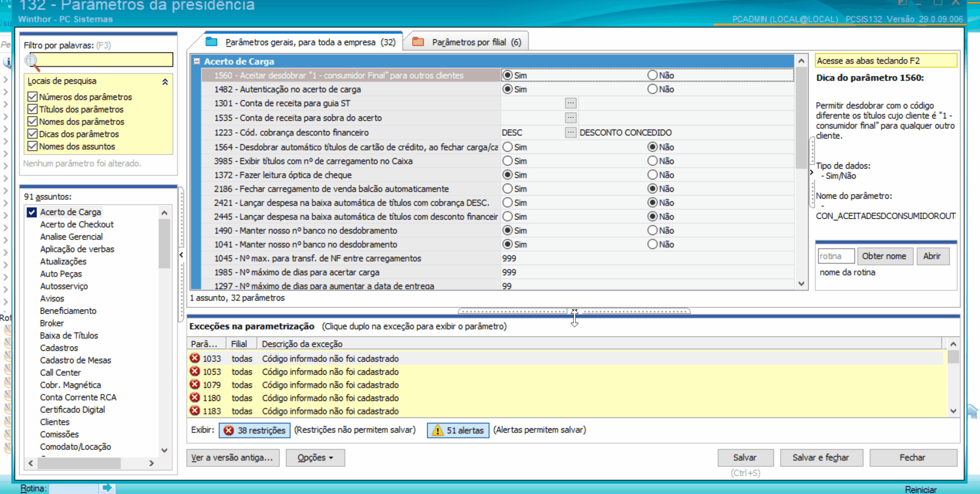Select Baixa de Títulos subject
Viewport: 980px width, 494px height.
pos(69,336)
